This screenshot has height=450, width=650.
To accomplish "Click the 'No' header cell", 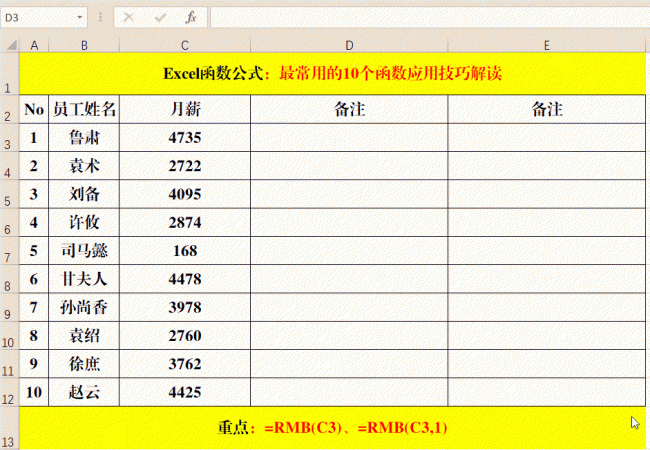I will pyautogui.click(x=34, y=109).
